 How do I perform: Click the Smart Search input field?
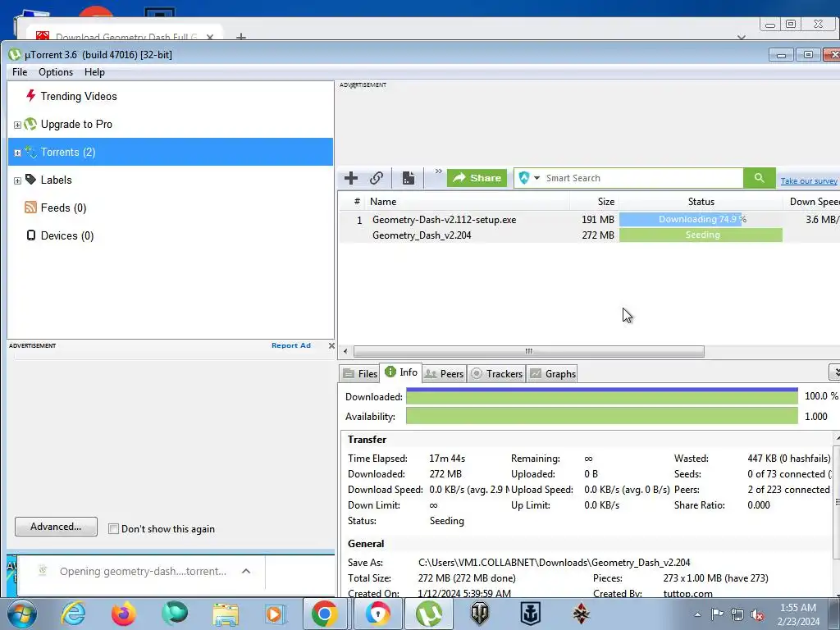click(x=641, y=178)
